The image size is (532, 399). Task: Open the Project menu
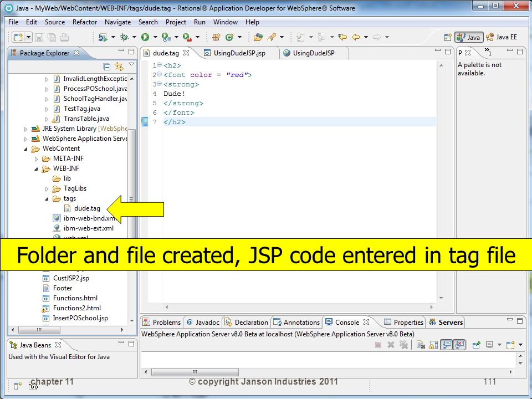[x=176, y=22]
